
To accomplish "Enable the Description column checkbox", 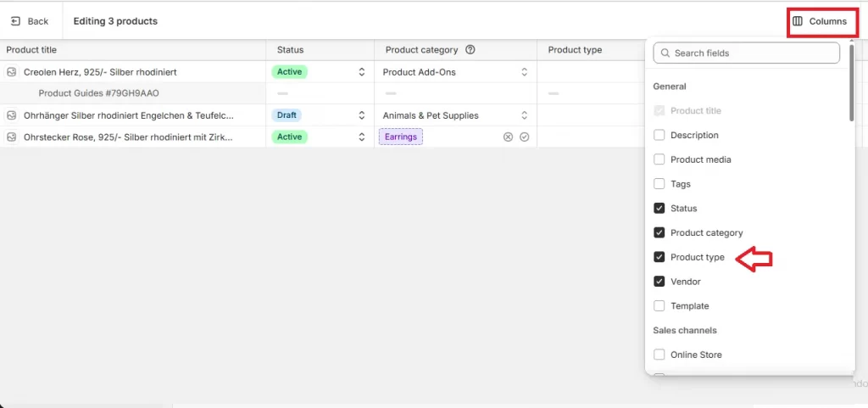I will click(659, 135).
